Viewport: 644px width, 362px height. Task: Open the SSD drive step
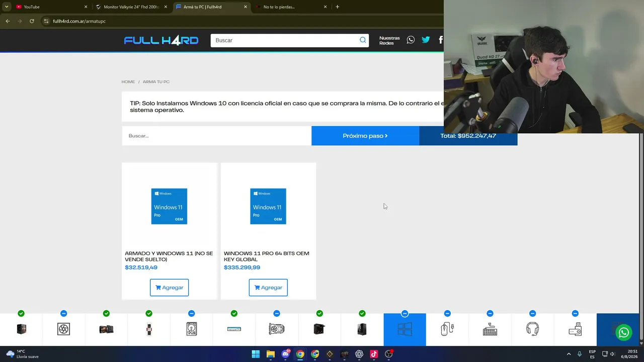(x=234, y=329)
